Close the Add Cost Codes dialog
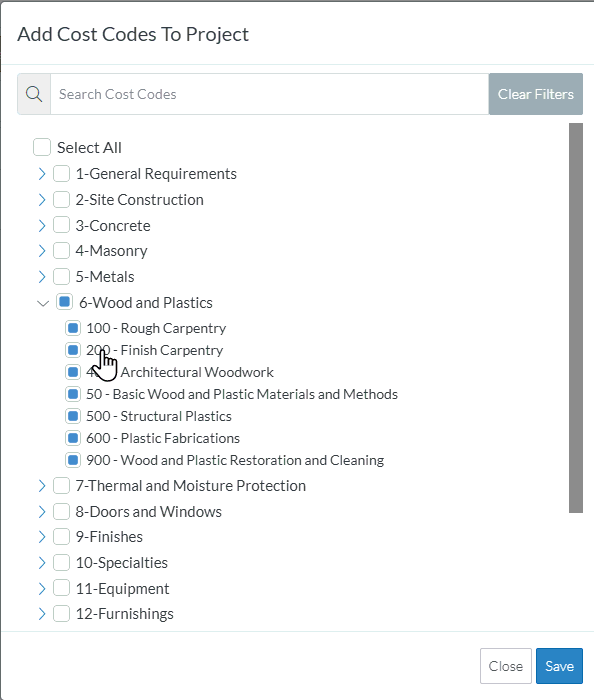This screenshot has height=700, width=594. [506, 666]
